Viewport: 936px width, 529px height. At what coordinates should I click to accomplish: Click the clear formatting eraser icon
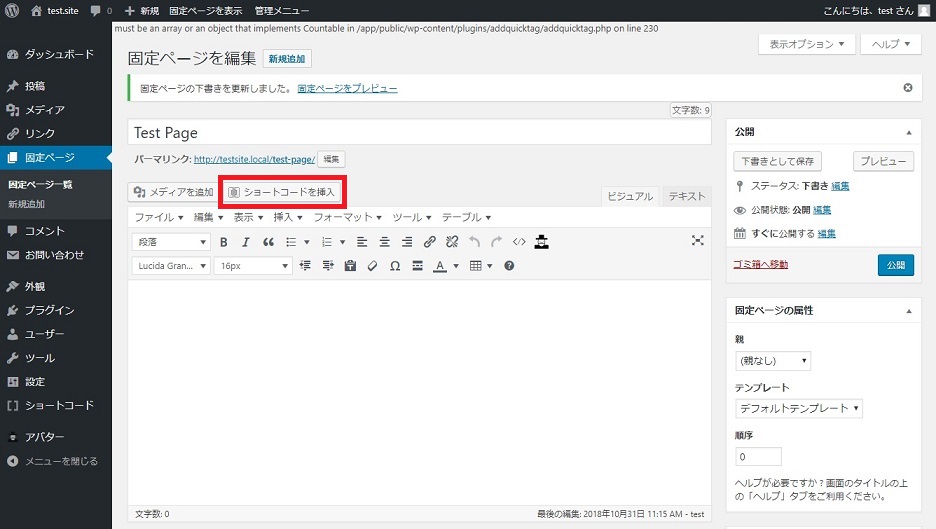click(x=372, y=266)
